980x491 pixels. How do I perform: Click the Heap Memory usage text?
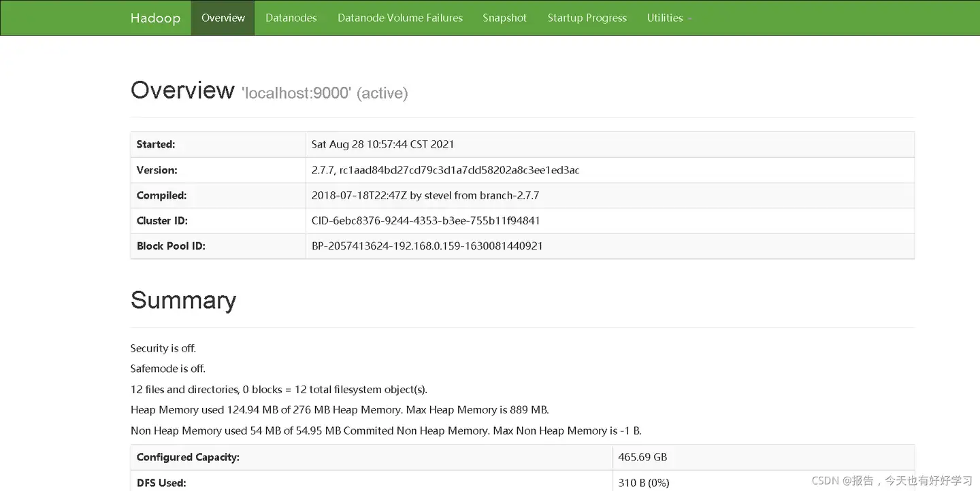click(x=340, y=409)
